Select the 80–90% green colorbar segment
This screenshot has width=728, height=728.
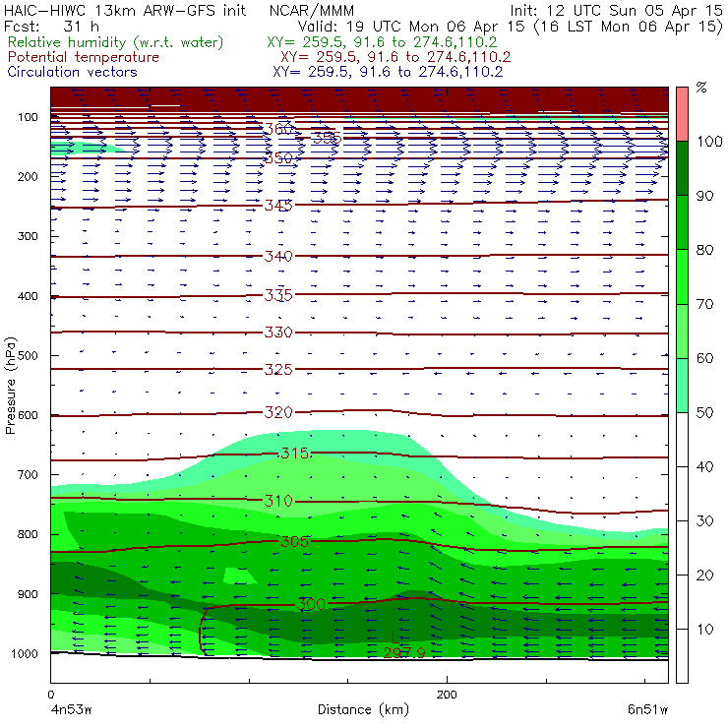click(x=682, y=222)
